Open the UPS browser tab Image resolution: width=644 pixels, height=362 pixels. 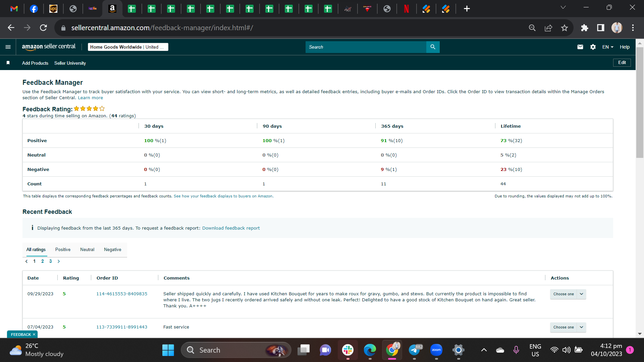(x=53, y=9)
